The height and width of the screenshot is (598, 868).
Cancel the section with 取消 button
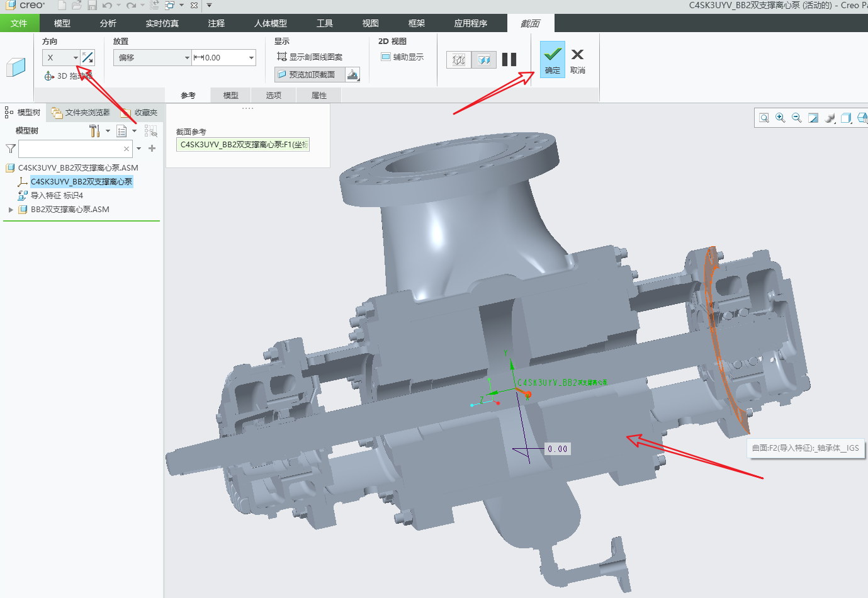(x=577, y=60)
